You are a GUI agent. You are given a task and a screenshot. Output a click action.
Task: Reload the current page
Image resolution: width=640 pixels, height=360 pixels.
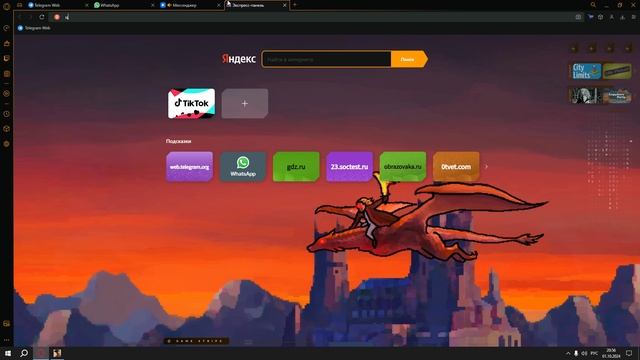click(x=42, y=17)
